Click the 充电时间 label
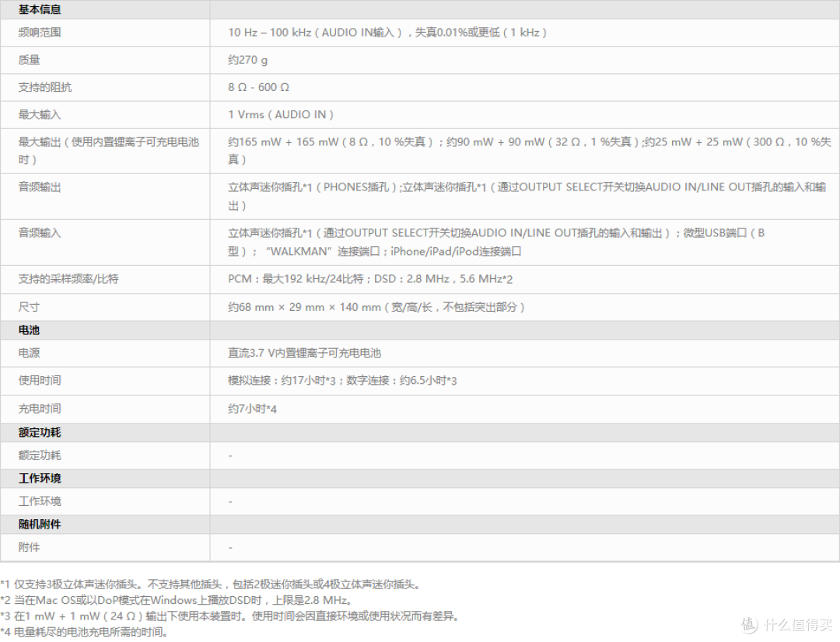The width and height of the screenshot is (840, 642). pyautogui.click(x=40, y=409)
